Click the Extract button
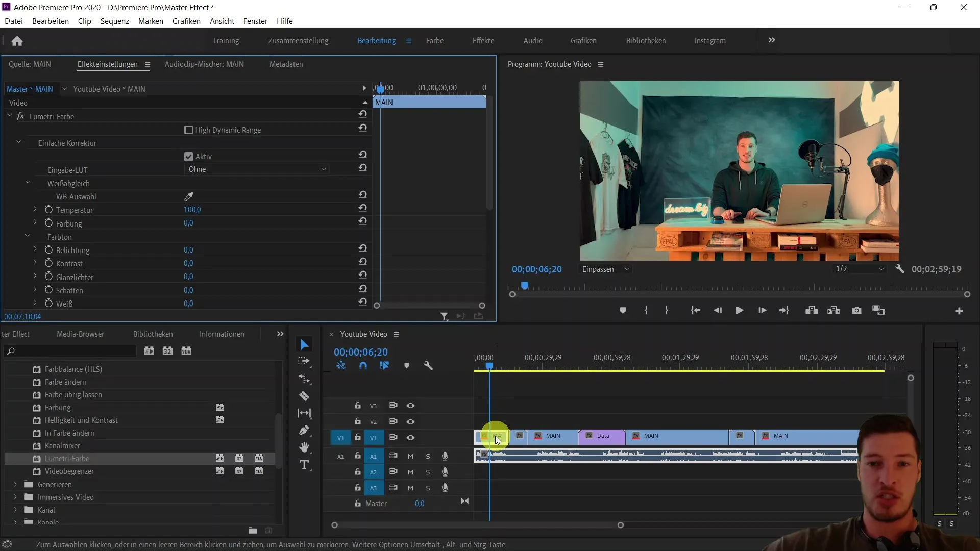980x551 pixels. tap(834, 310)
